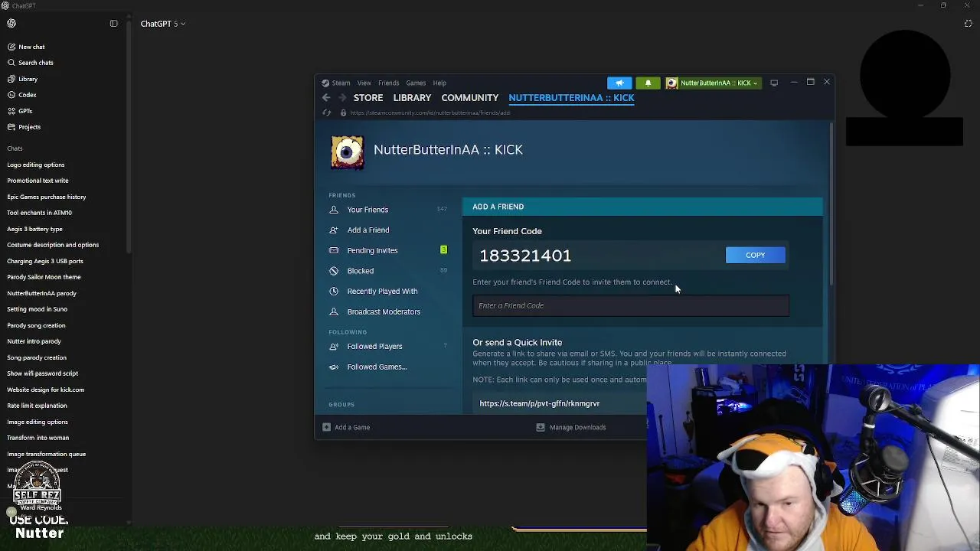Click the Codex icon in ChatGPT sidebar

(11, 95)
